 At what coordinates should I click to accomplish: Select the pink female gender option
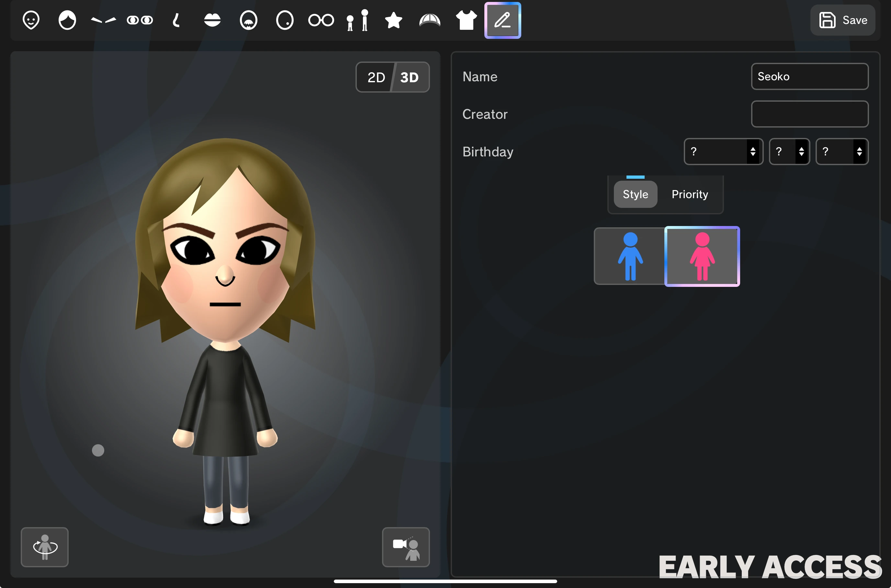coord(702,256)
